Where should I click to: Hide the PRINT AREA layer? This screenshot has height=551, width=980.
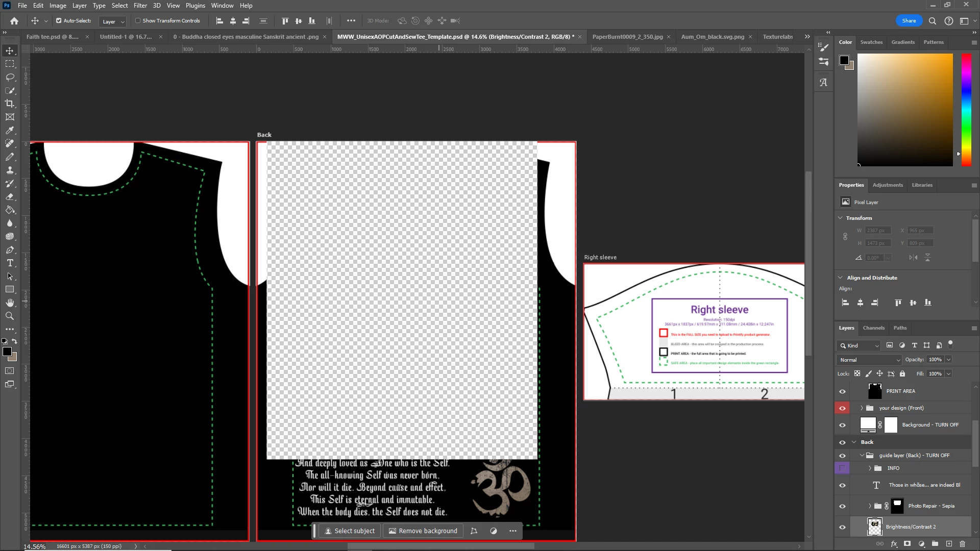pos(842,391)
